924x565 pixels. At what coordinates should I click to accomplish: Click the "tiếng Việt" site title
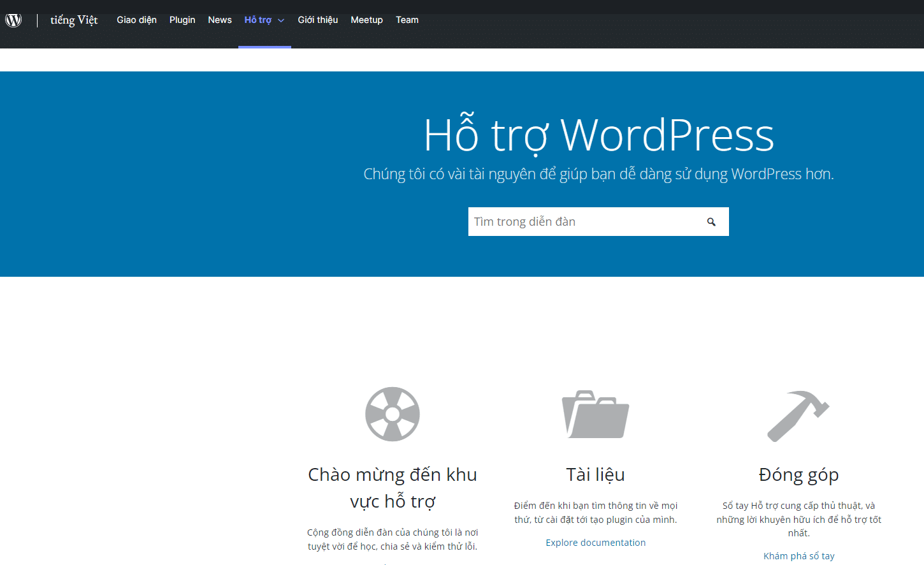coord(74,20)
